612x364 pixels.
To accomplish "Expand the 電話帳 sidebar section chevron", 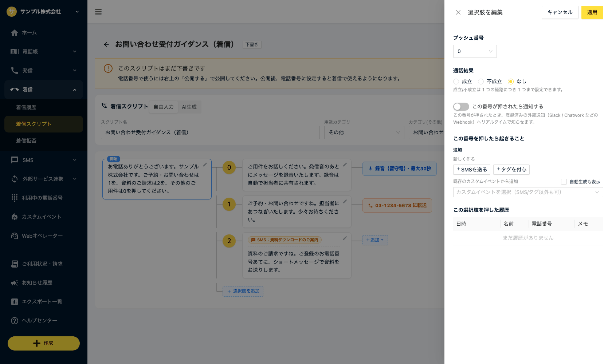I will pos(75,52).
